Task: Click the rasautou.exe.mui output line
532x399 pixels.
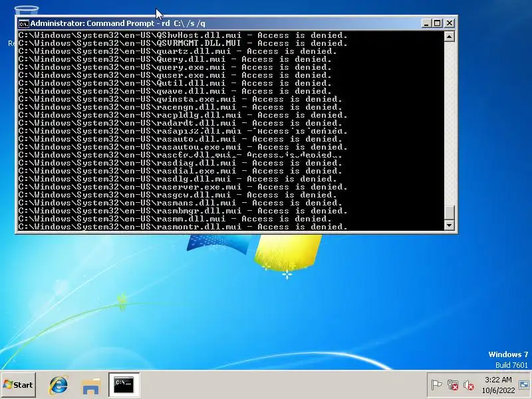Action: [184, 147]
